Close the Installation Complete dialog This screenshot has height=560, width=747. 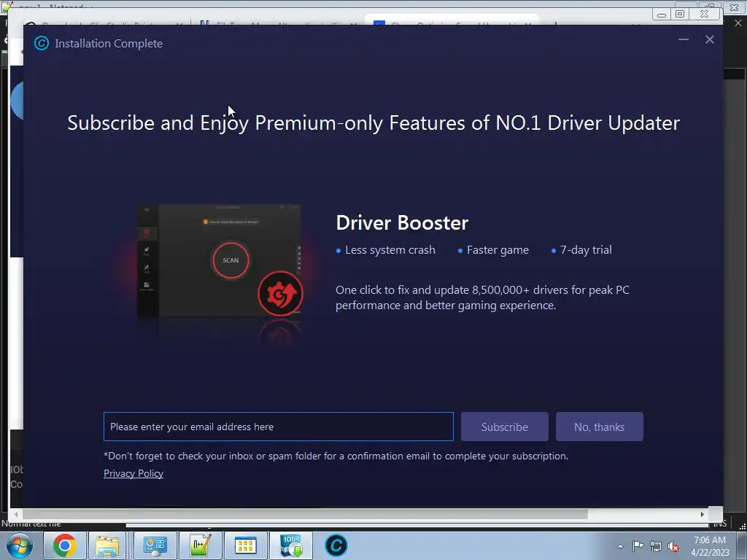709,39
